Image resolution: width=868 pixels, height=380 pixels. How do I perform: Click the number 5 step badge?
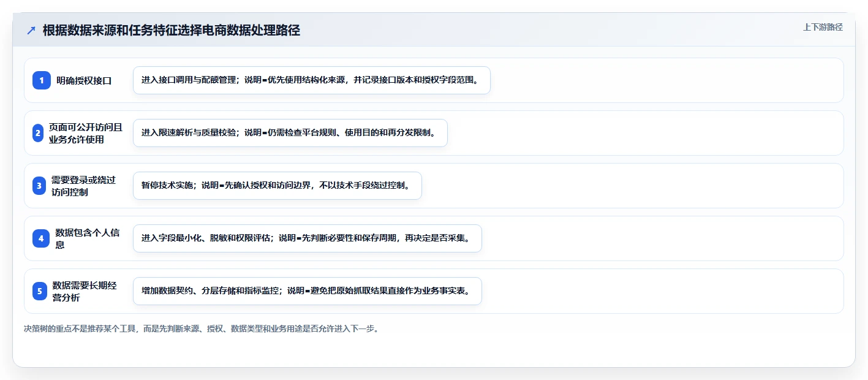(39, 291)
